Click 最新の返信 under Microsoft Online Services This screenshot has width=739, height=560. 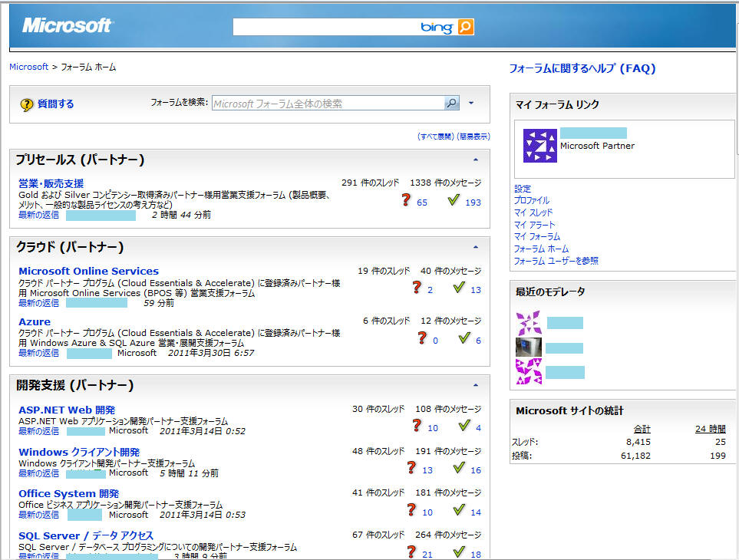[38, 303]
